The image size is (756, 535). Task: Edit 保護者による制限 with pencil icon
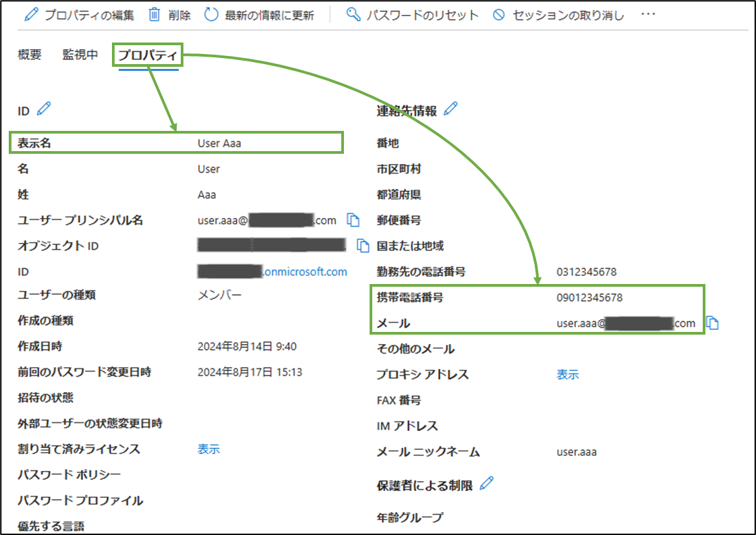pos(487,483)
